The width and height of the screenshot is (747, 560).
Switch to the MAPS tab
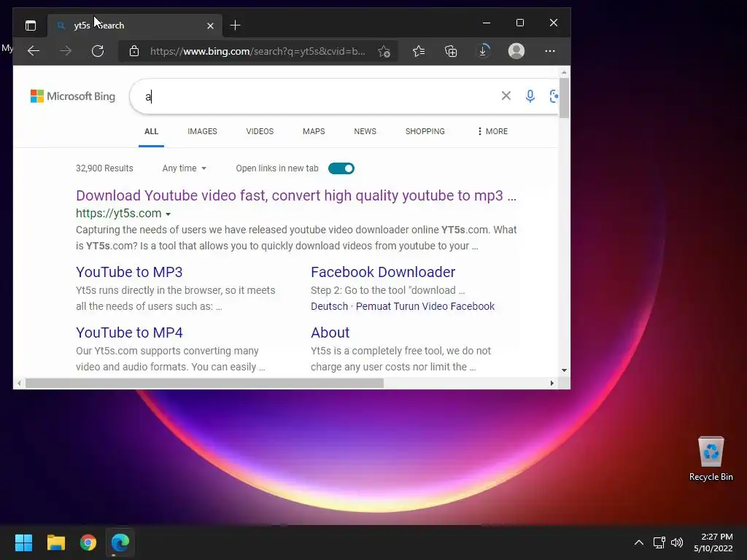pyautogui.click(x=314, y=131)
